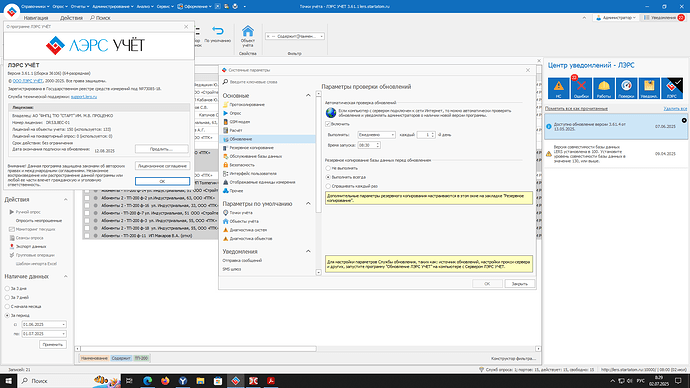The width and height of the screenshot is (690, 388).
Task: Select the Не выполнять backup radio button
Action: 328,168
